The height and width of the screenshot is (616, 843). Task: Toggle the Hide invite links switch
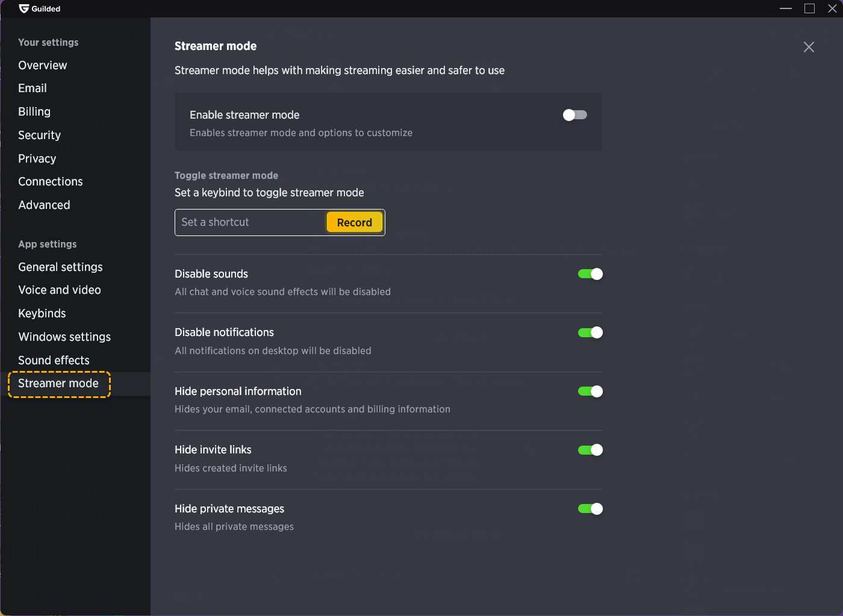click(x=590, y=450)
